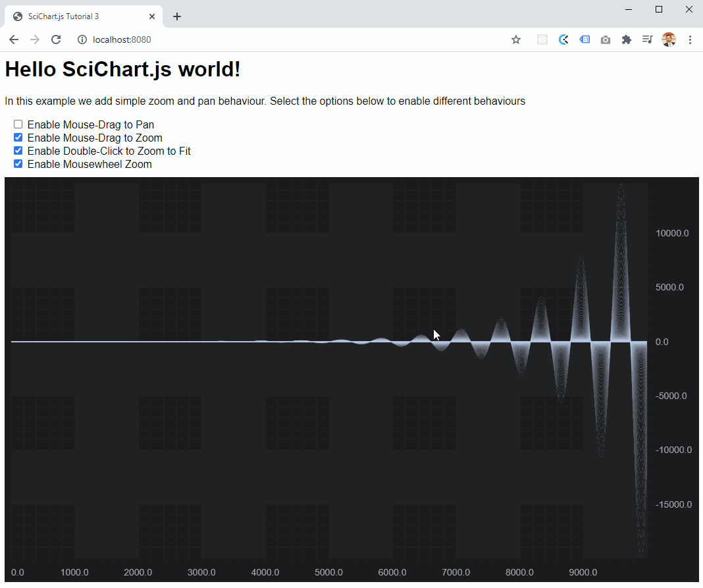Image resolution: width=703 pixels, height=588 pixels.
Task: Reload the page with the refresh button
Action: pyautogui.click(x=56, y=40)
